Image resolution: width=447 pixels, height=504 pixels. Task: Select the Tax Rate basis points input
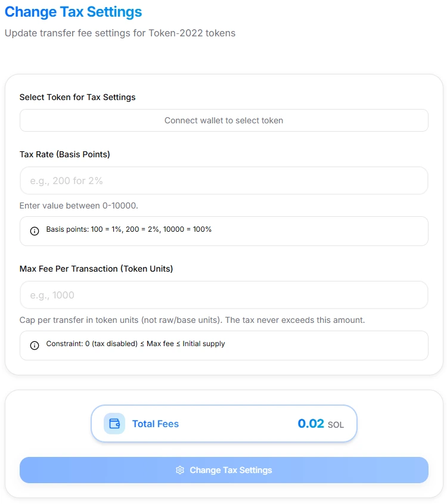(223, 179)
